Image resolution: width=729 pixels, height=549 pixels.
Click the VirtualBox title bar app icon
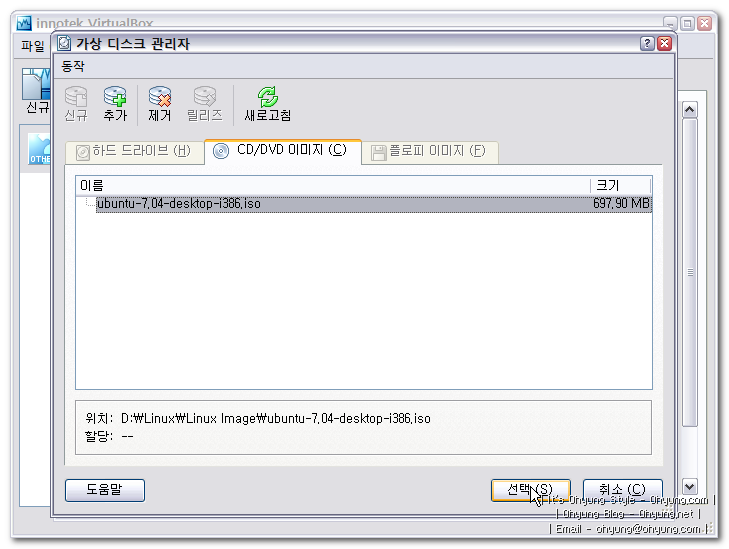24,23
